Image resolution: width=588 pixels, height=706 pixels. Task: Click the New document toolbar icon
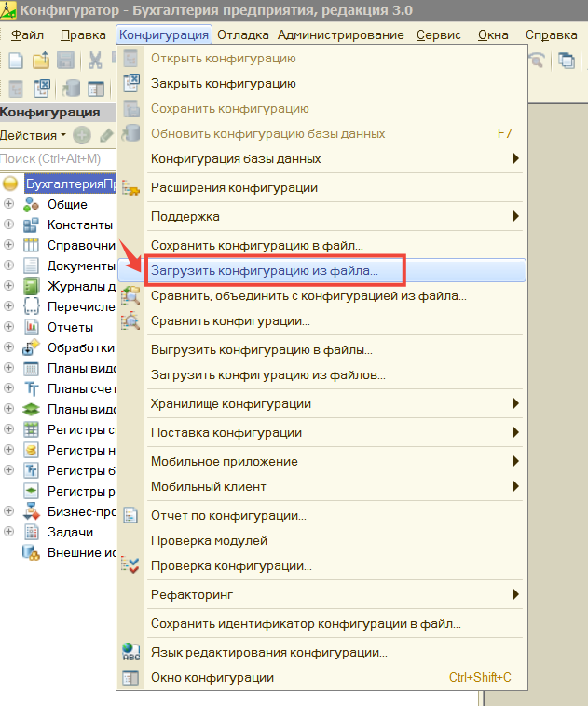point(16,61)
